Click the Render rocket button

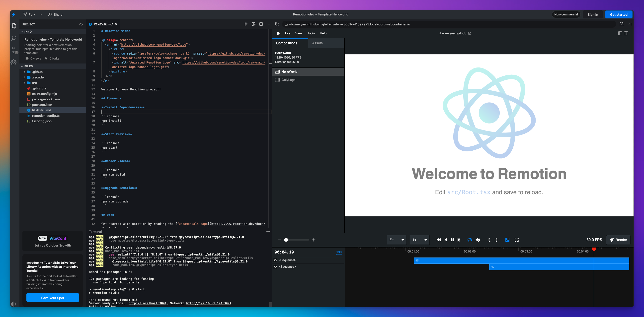618,240
